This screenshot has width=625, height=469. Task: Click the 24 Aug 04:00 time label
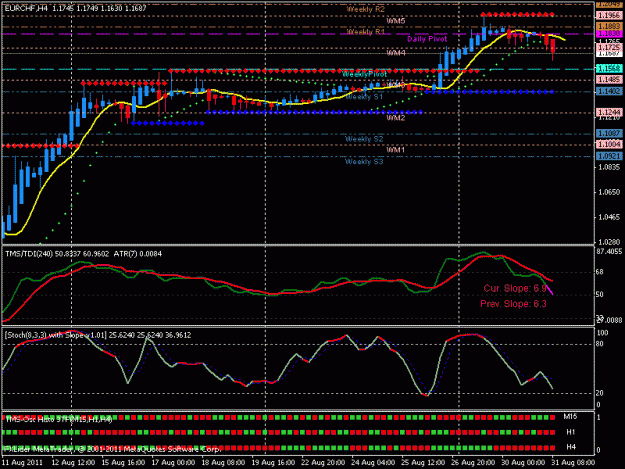(x=373, y=463)
